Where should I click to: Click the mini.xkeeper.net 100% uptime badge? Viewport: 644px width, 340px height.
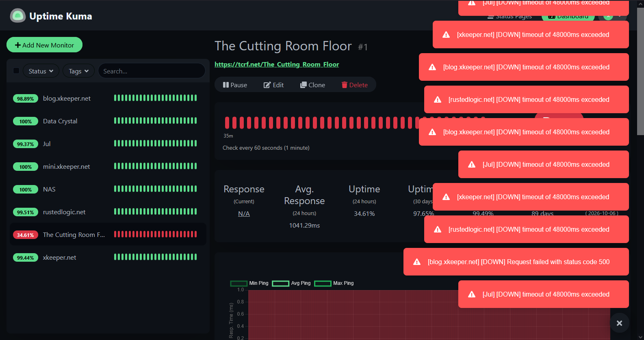26,167
